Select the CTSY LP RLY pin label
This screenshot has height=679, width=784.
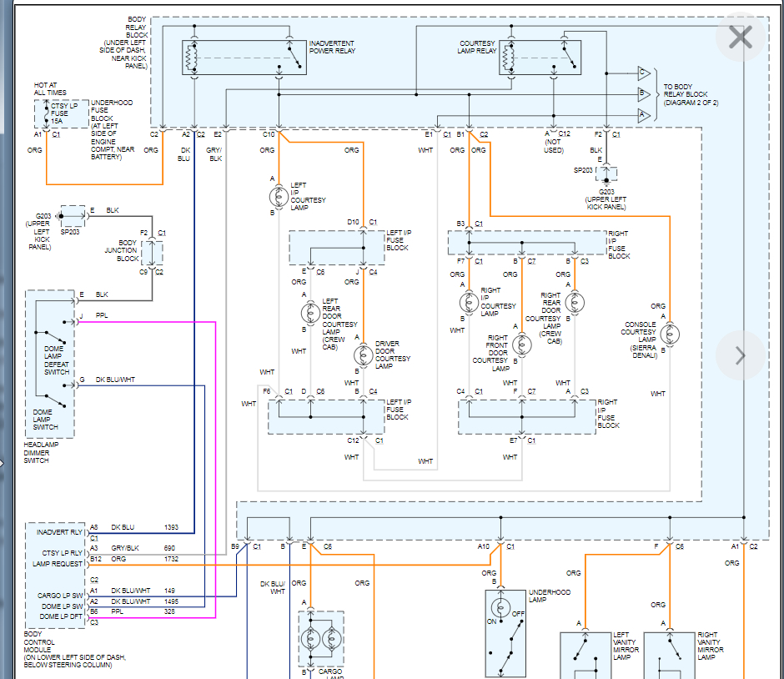pos(62,553)
